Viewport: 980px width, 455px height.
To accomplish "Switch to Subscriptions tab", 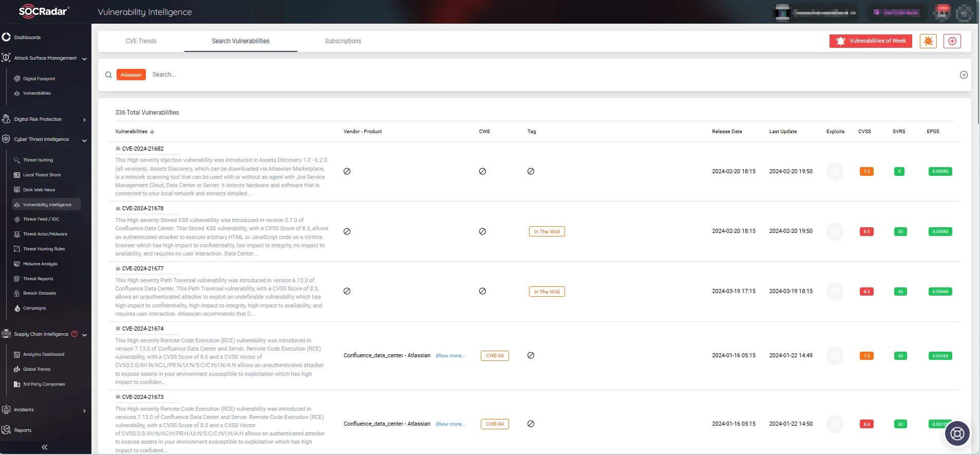I will [x=343, y=41].
